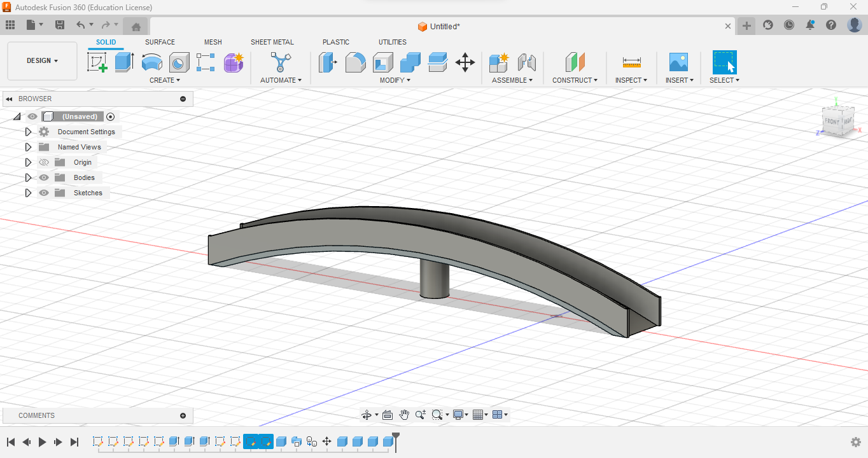Collapse the Browser panel arrows
The height and width of the screenshot is (458, 868).
coord(10,99)
